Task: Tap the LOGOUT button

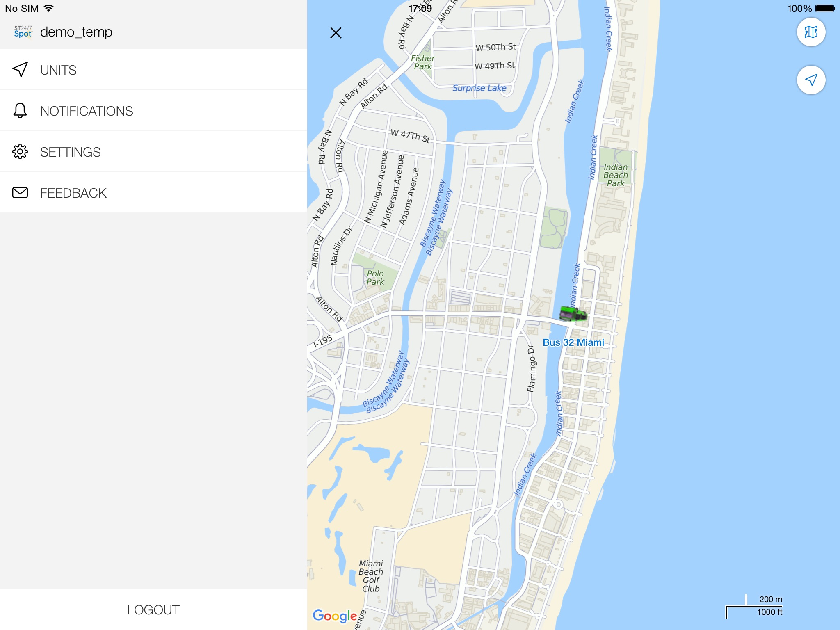Action: coord(153,610)
